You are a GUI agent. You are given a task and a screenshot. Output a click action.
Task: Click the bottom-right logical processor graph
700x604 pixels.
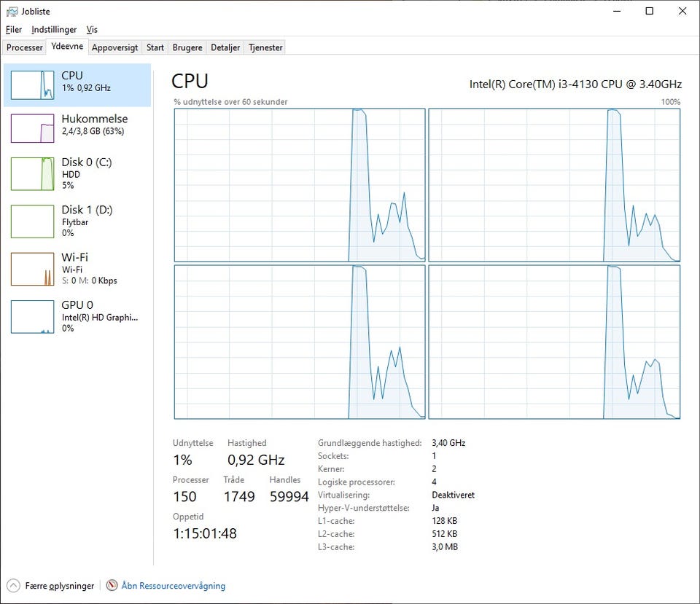tap(554, 342)
